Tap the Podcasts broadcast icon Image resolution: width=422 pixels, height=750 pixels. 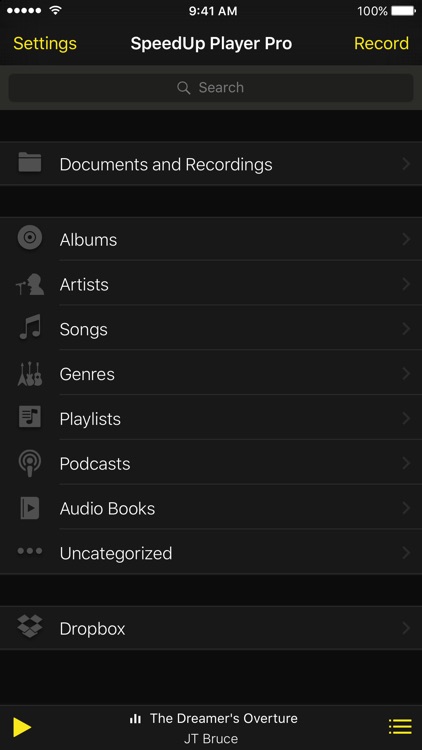(30, 463)
